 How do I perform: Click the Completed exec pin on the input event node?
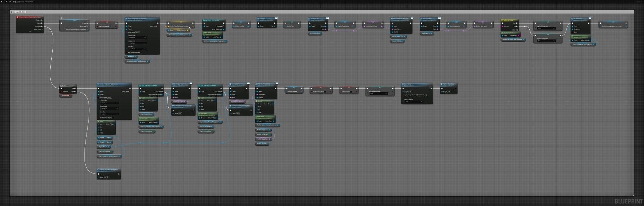click(x=42, y=26)
